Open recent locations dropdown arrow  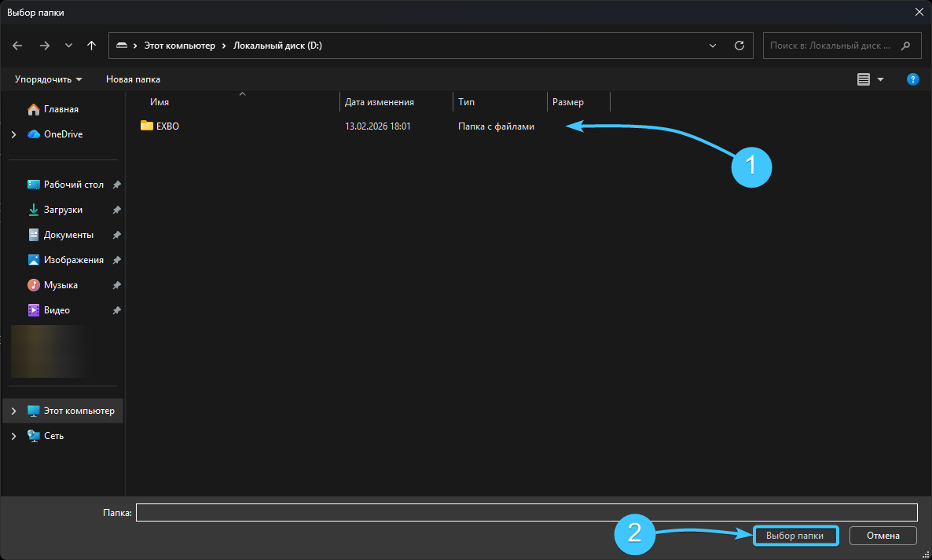coord(68,46)
